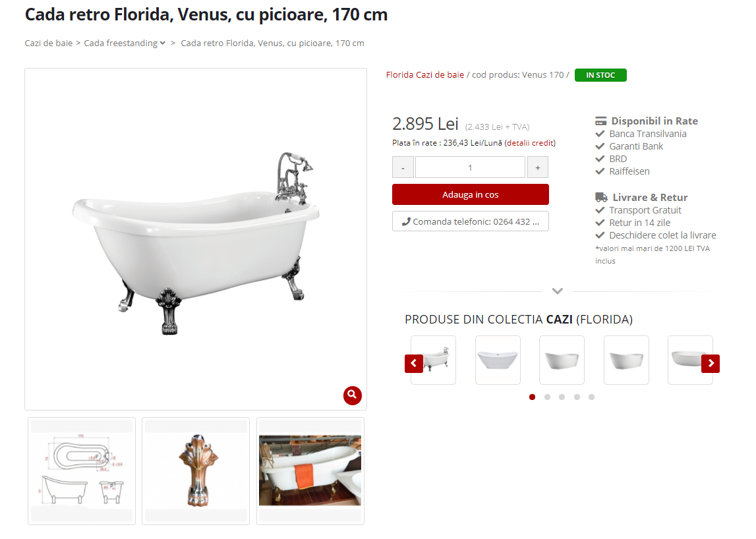
Task: Open the Florida Cazi de baie brand link
Action: 424,74
